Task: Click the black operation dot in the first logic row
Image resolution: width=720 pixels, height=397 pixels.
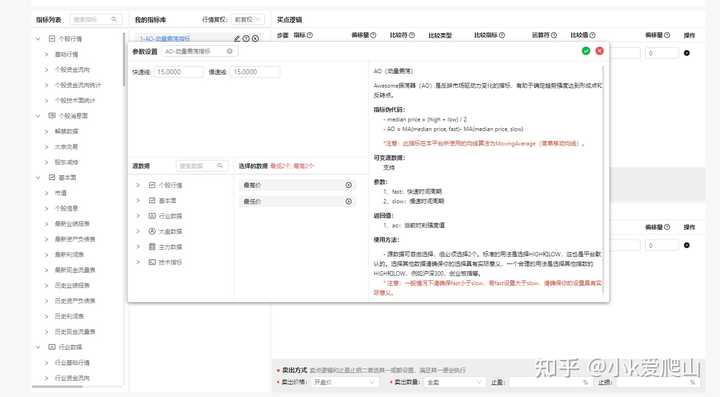Action: point(686,53)
